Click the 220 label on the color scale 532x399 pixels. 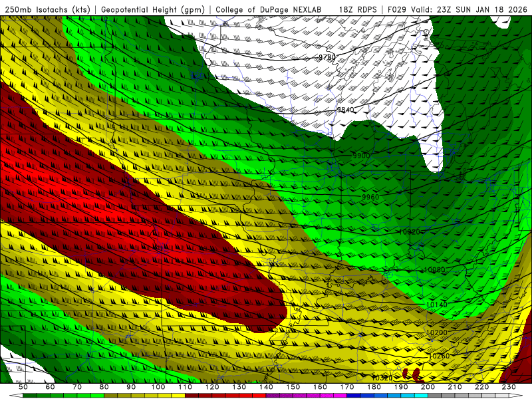click(481, 387)
